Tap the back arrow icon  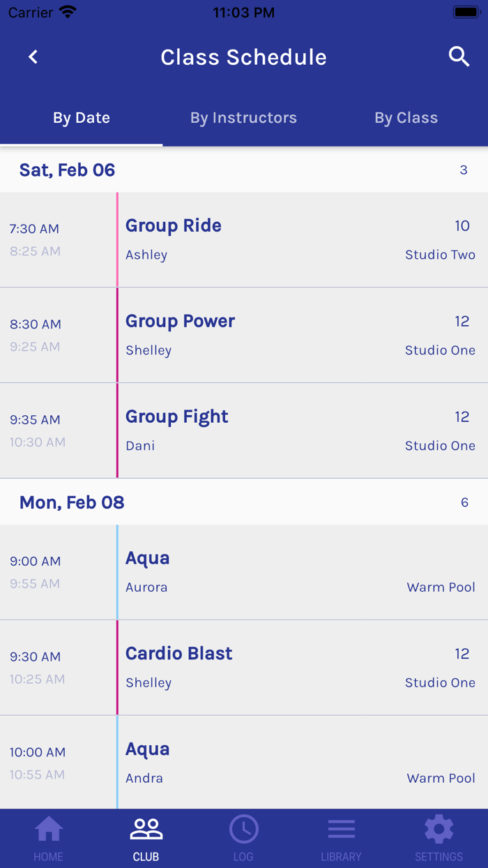[x=33, y=57]
